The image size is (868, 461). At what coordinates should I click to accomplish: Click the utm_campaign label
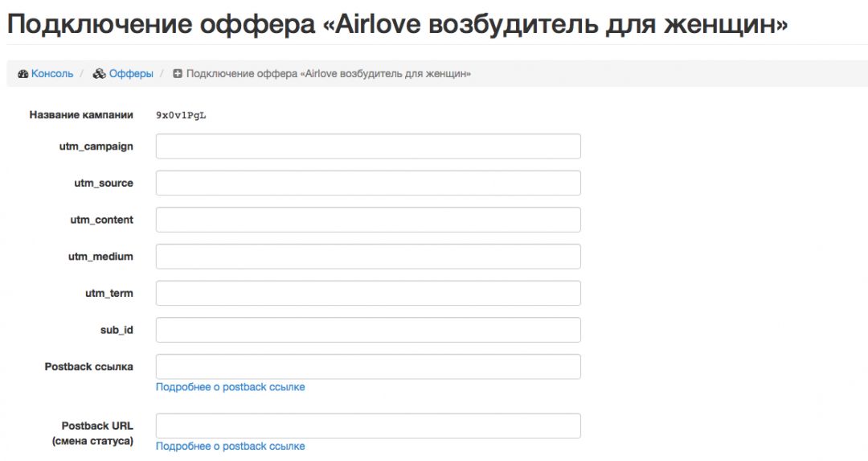tap(96, 147)
